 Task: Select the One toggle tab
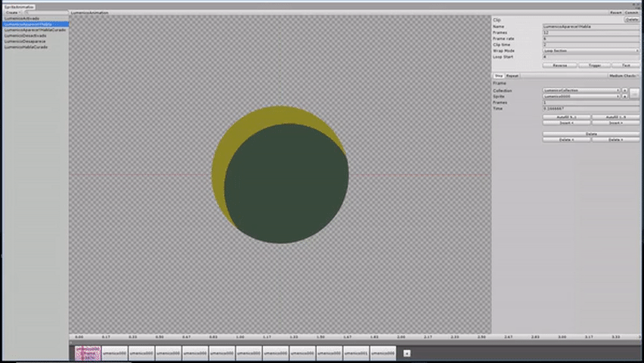tap(499, 76)
